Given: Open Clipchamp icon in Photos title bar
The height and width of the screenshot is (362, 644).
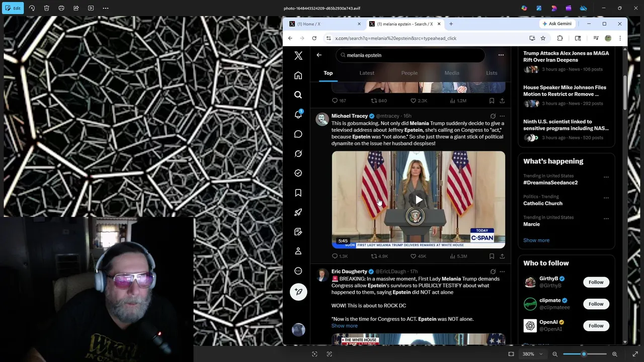Looking at the screenshot, I should click(569, 8).
